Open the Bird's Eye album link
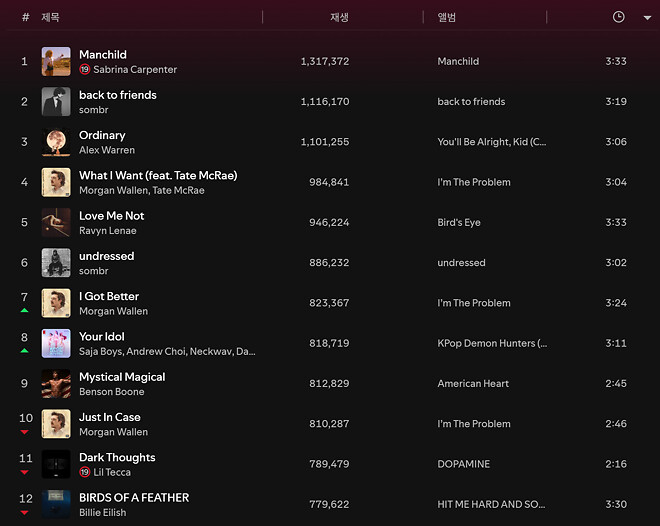 click(x=459, y=222)
